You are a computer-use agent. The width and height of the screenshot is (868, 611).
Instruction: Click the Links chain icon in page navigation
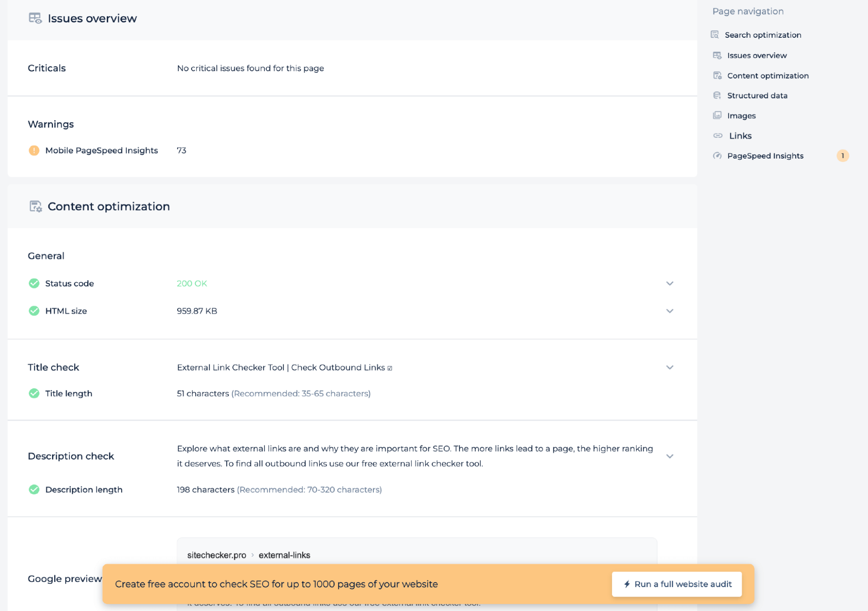(x=718, y=135)
